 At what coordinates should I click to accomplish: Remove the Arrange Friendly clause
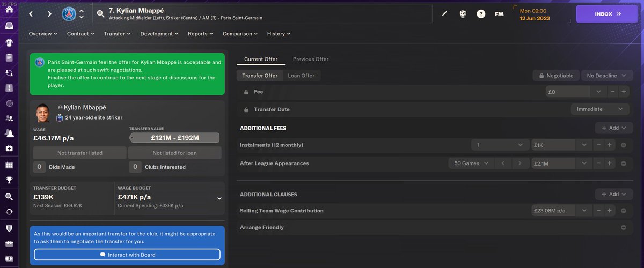pyautogui.click(x=624, y=227)
